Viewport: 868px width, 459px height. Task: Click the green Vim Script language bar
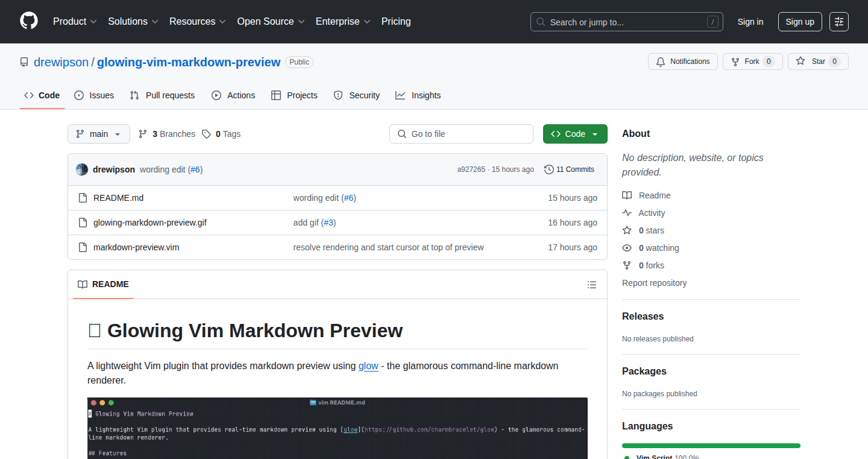(x=711, y=446)
